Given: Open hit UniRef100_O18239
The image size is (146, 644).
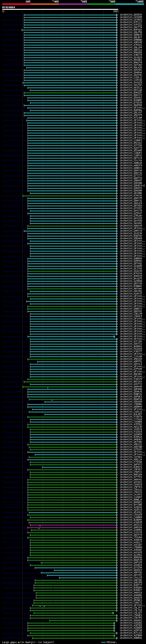Looking at the screenshot, I should [x=131, y=271].
